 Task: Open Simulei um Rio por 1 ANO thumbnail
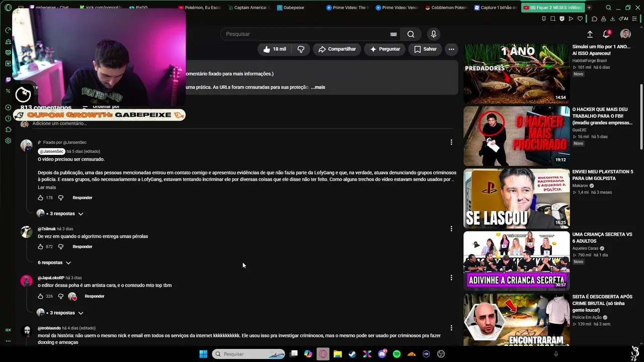[x=517, y=73]
